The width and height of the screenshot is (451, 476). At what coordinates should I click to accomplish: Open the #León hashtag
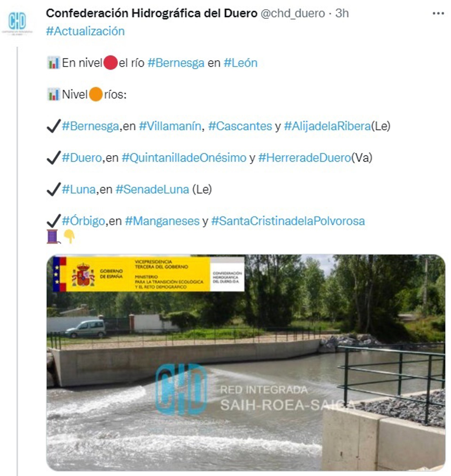(x=240, y=63)
